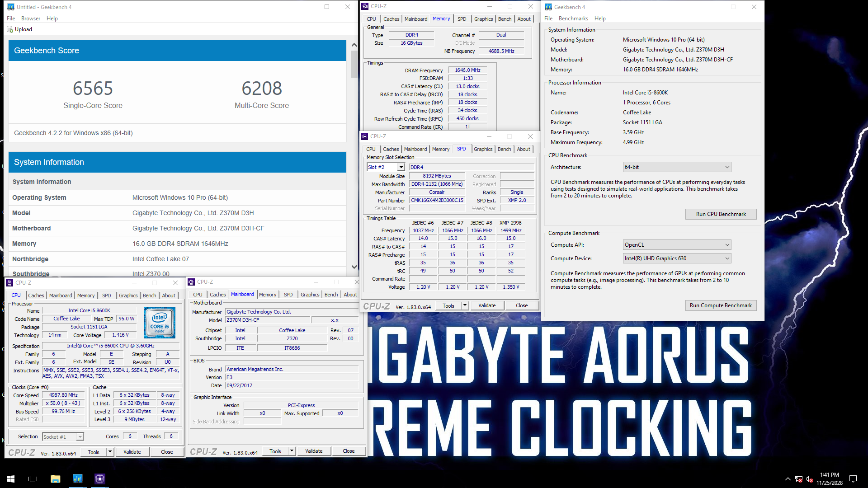Switch to the CPU-Z taskbar icon
The image size is (868, 488).
click(100, 479)
